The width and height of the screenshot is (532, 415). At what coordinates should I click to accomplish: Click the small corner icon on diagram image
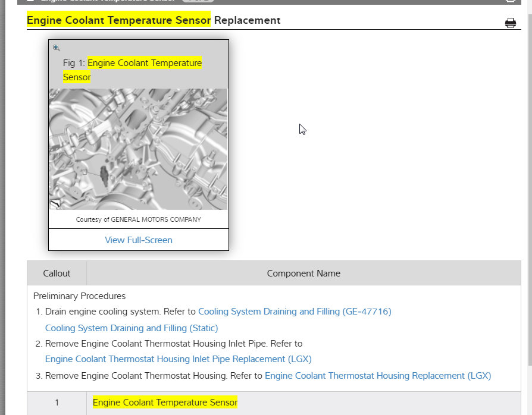tap(55, 205)
